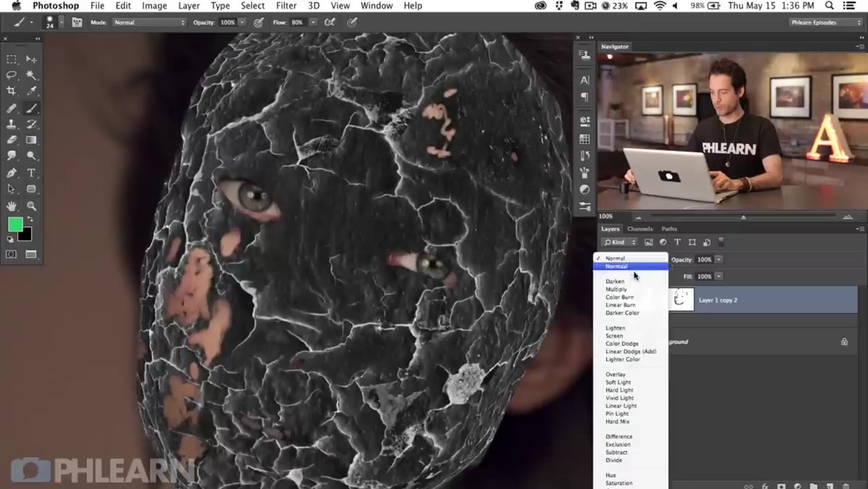Toggle the brush panel button
Screen dimensions: 868x489
click(x=77, y=22)
